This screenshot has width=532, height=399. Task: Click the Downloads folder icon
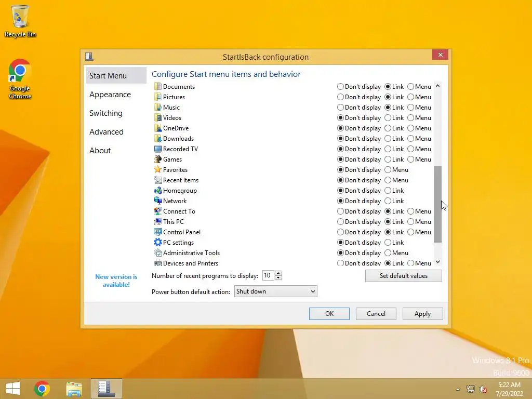[x=158, y=138]
